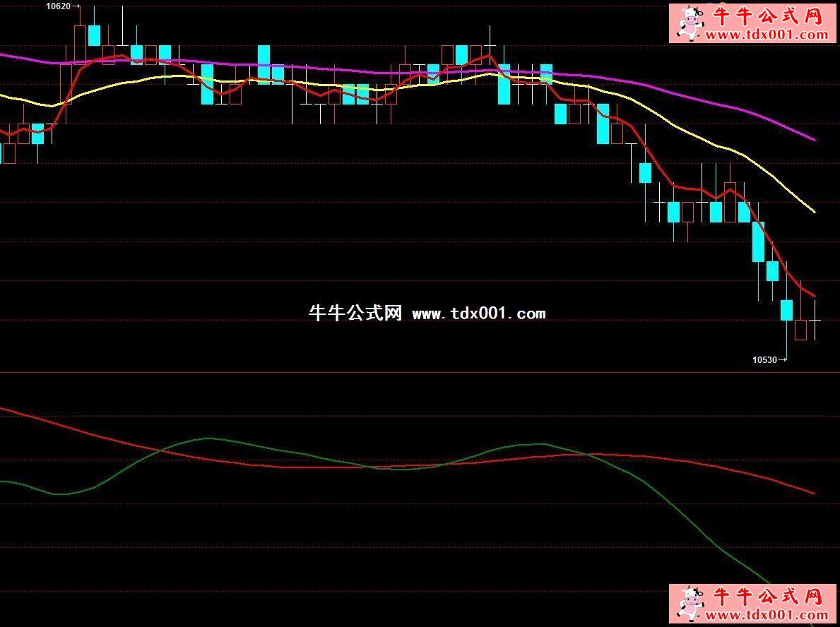Open the bottom-right www.tdx001.com link
The width and height of the screenshot is (840, 627).
767,615
